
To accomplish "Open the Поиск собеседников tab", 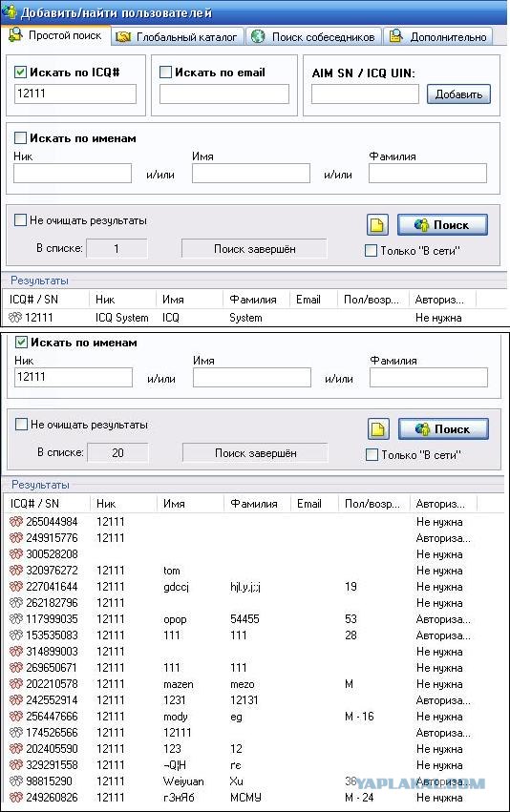I will coord(313,37).
